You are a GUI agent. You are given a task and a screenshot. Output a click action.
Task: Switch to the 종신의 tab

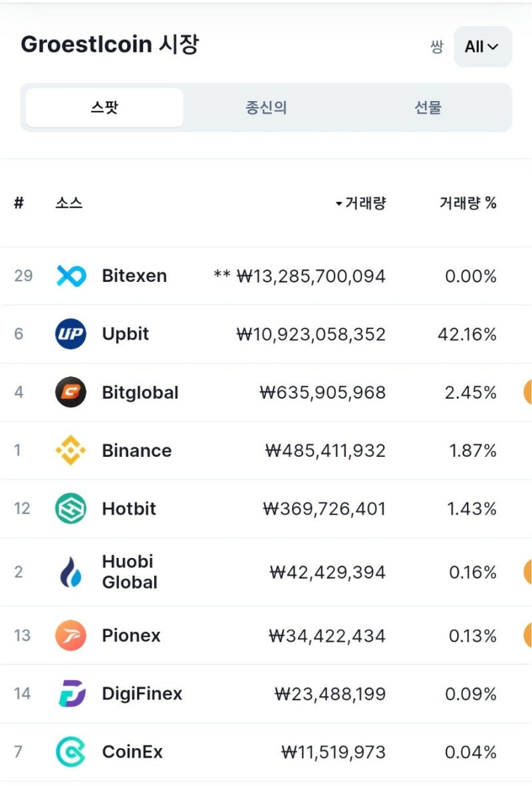266,108
